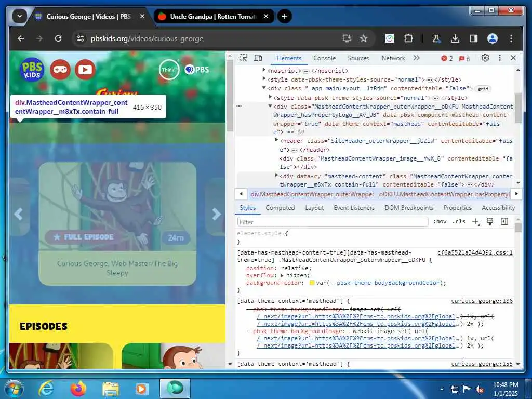Toggle :hov element state panel

coord(440,221)
